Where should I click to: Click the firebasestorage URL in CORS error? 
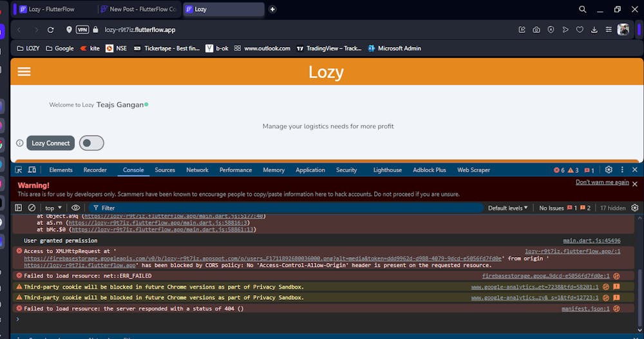(x=263, y=258)
